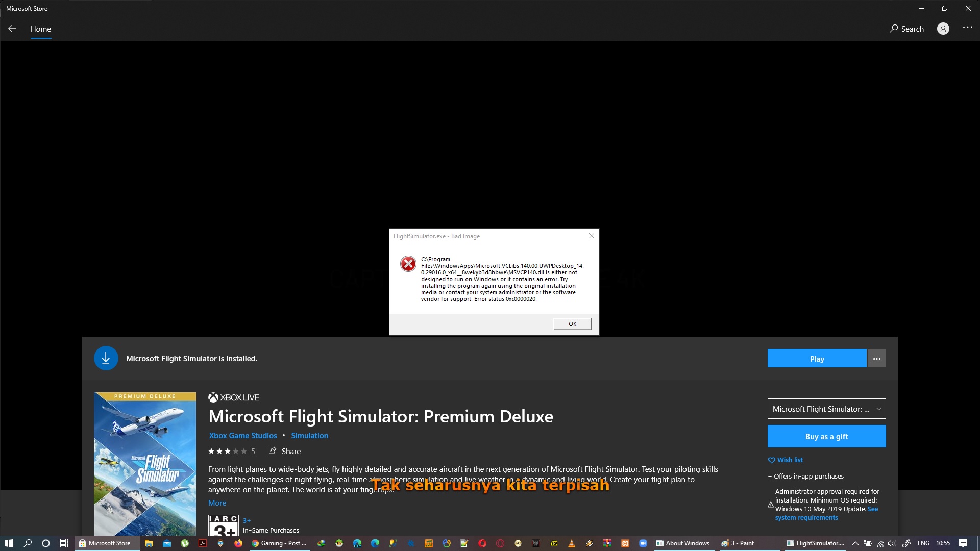Open uTorrent from the taskbar
The height and width of the screenshot is (551, 980).
[185, 543]
